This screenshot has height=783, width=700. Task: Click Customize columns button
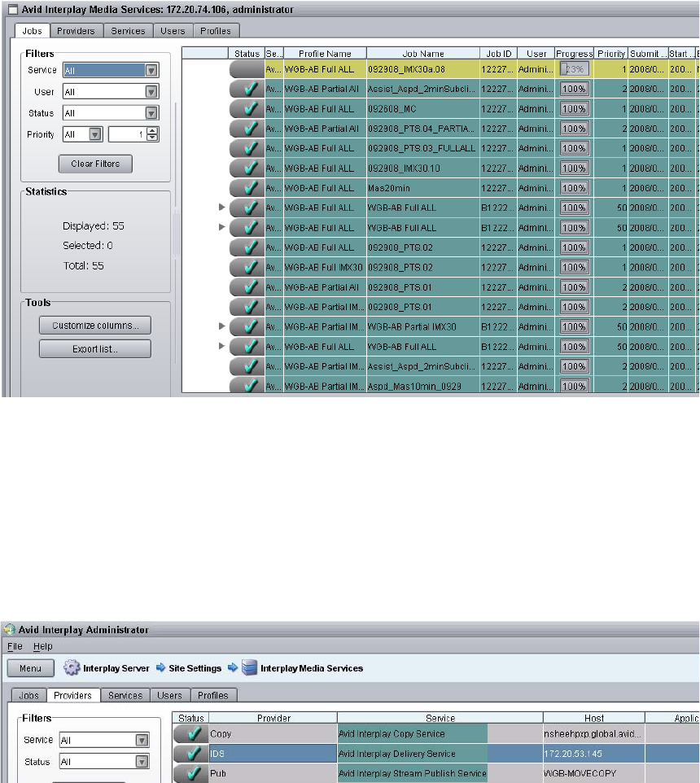pos(95,326)
